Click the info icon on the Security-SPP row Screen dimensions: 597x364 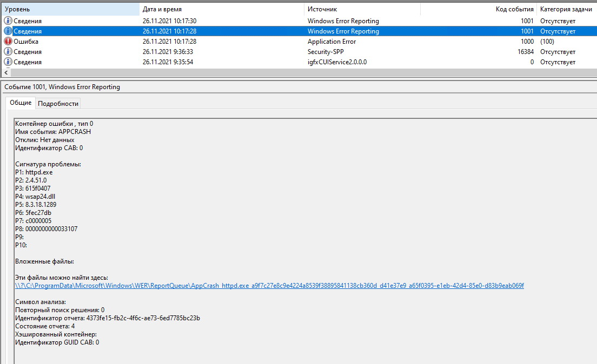(x=8, y=52)
